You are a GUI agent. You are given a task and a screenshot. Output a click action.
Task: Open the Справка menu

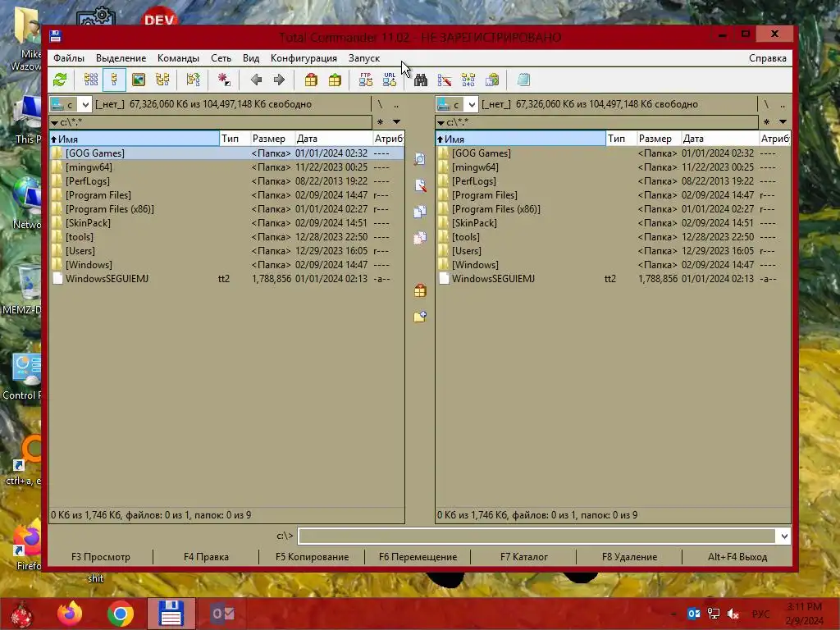pos(767,58)
